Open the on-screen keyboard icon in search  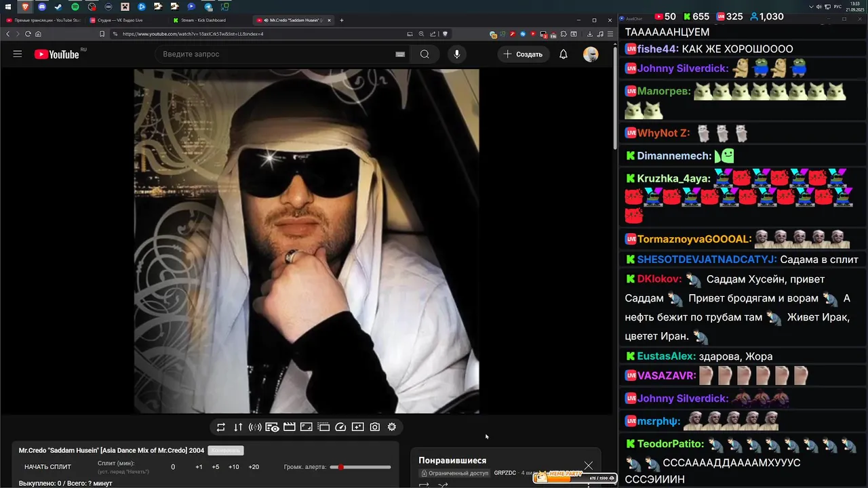click(x=400, y=54)
